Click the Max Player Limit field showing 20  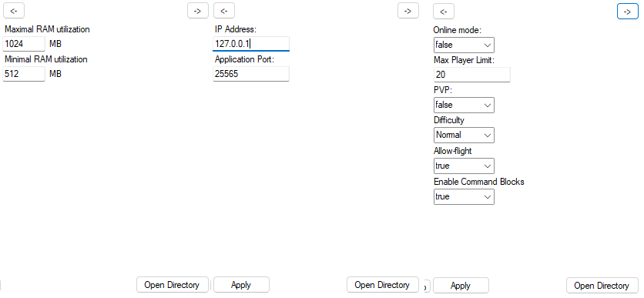472,75
